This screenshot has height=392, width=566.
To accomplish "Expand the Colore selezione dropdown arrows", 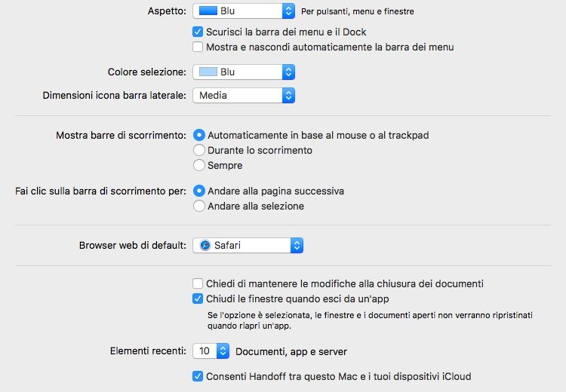I will pos(288,72).
